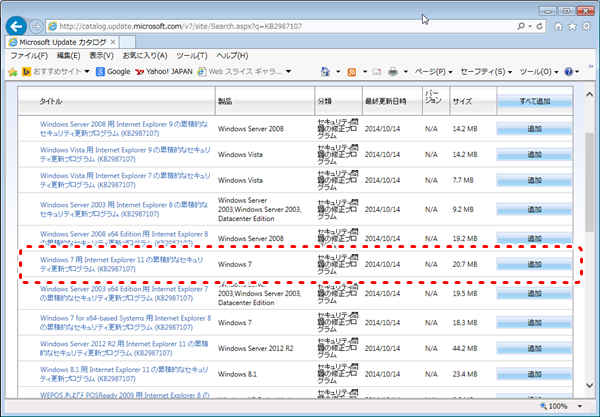Expand Web スライス ギャラリー dropdown
600x417 pixels.
click(289, 72)
